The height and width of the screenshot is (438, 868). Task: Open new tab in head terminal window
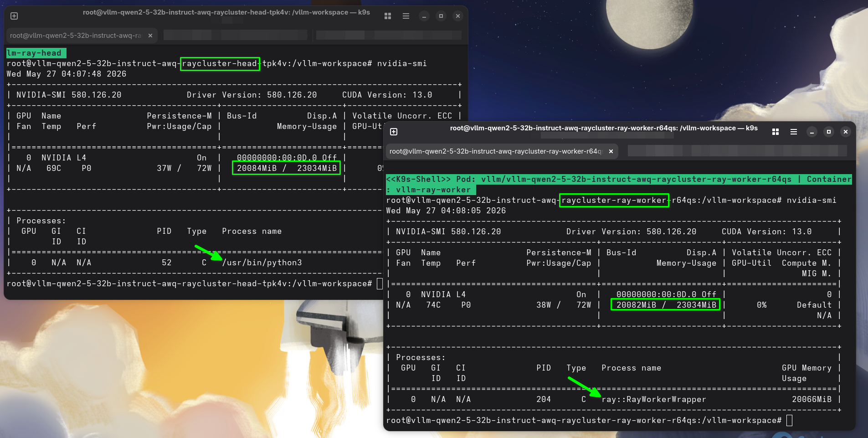click(14, 16)
